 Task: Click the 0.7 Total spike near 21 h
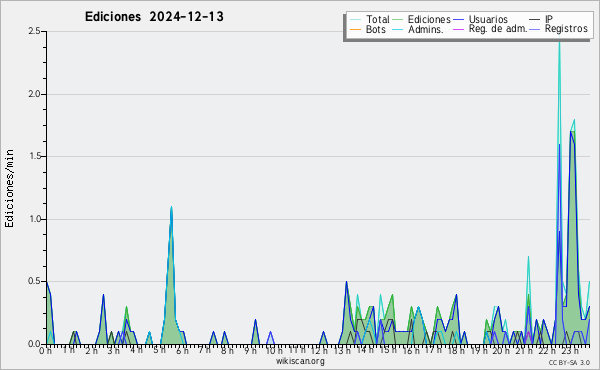coord(528,257)
